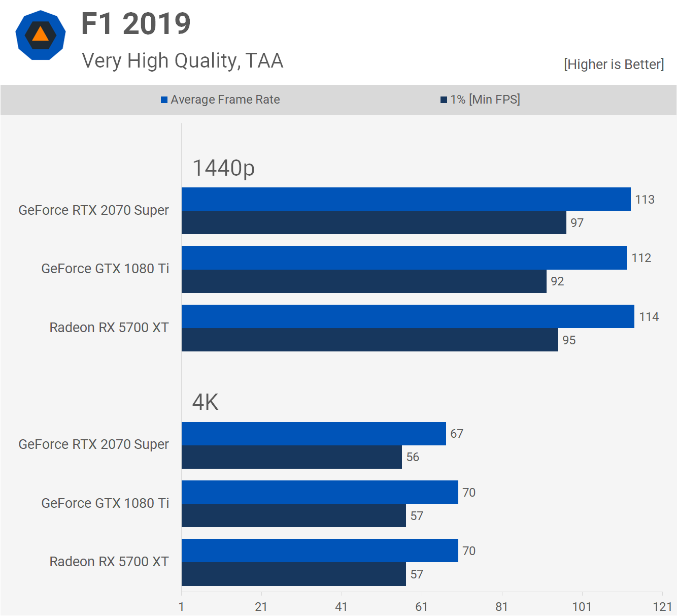This screenshot has height=616, width=677.
Task: Click the 1440p Radeon RX 5700 XT 114 bar
Action: (x=408, y=316)
